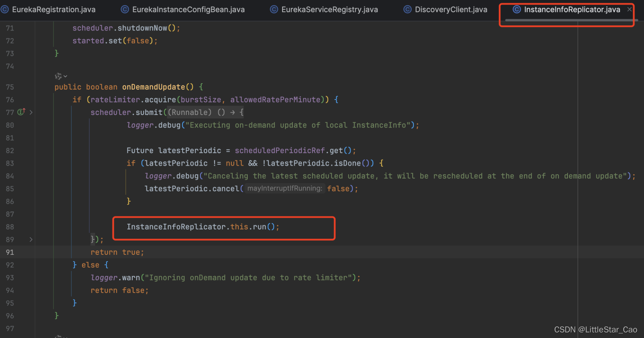Click line number 91 in the gutter

pos(9,252)
